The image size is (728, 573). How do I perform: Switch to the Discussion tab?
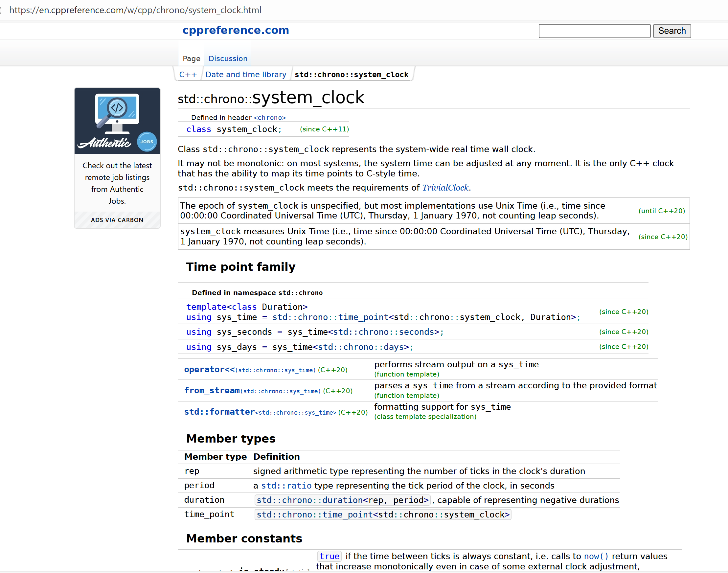(227, 58)
